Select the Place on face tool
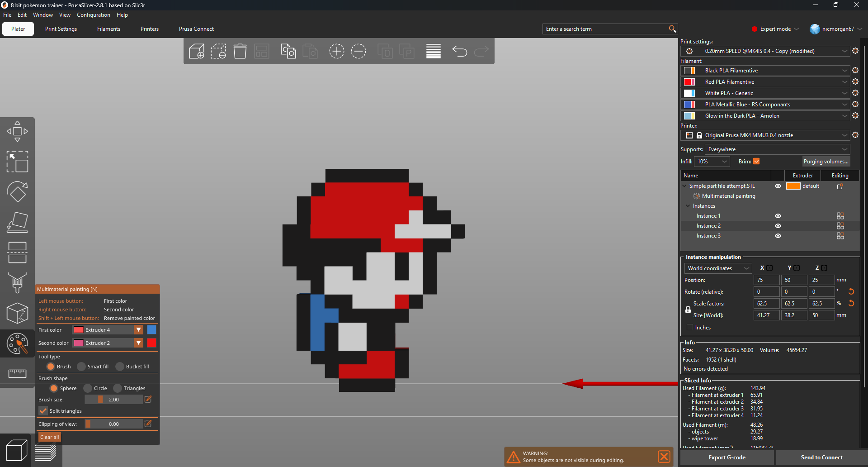868x467 pixels. tap(17, 222)
